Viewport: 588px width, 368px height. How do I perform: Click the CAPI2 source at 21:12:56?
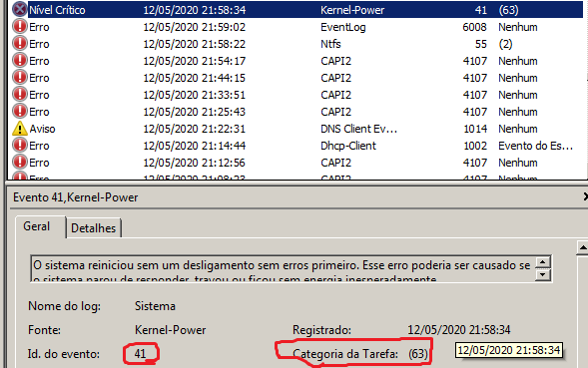click(336, 163)
